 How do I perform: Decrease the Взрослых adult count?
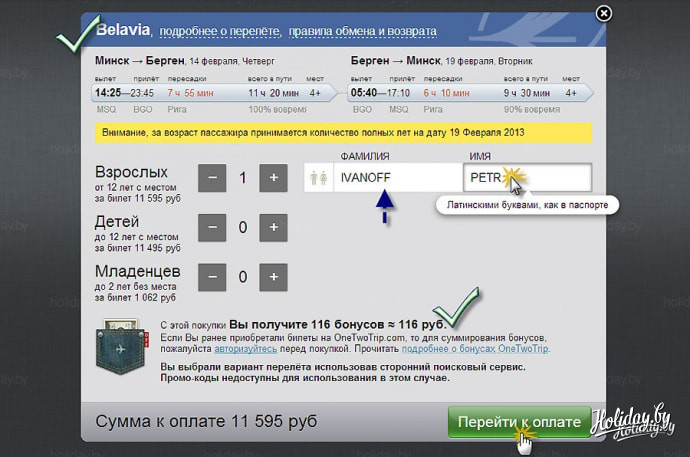(211, 179)
